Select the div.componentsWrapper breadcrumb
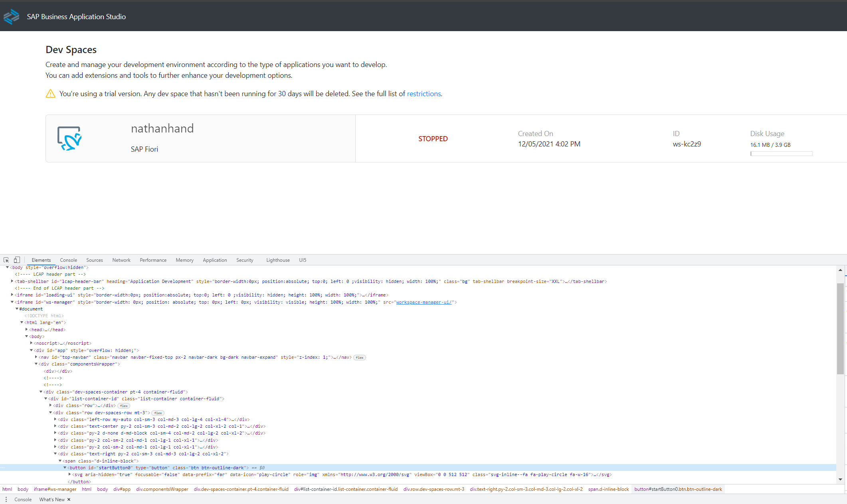 coord(162,489)
